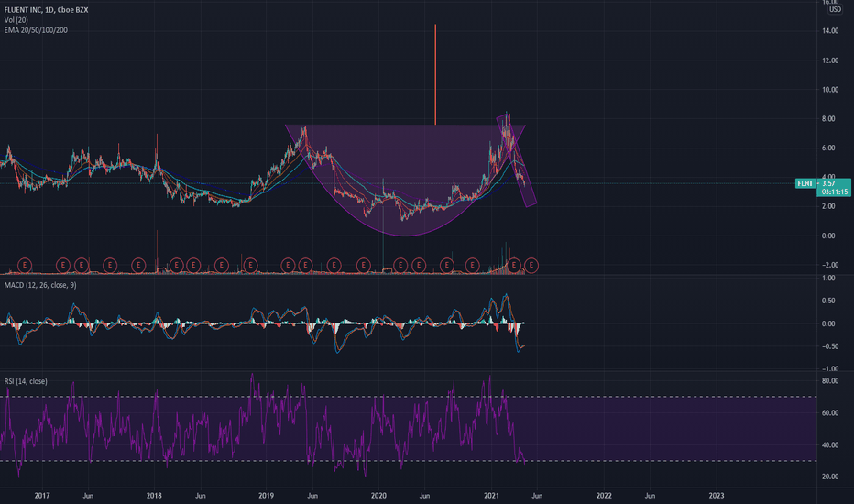Click the last earnings E marker before Jun 2021

click(x=531, y=266)
